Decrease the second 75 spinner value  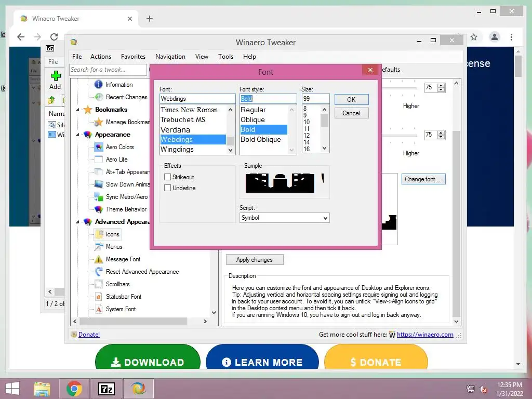(x=441, y=137)
